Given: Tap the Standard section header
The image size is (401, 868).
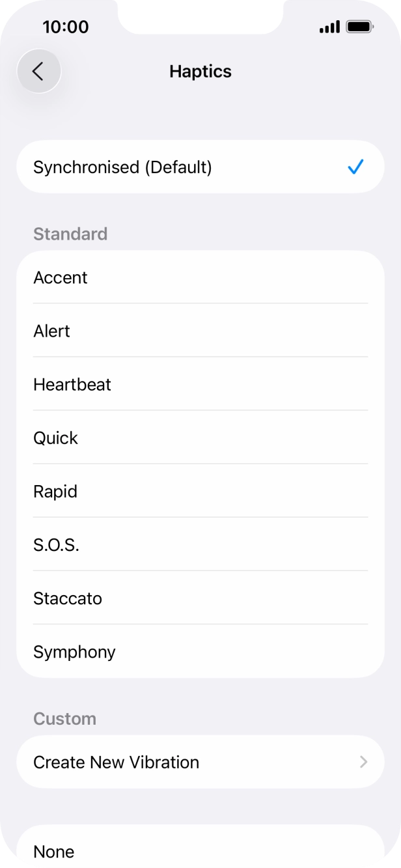Looking at the screenshot, I should 70,234.
